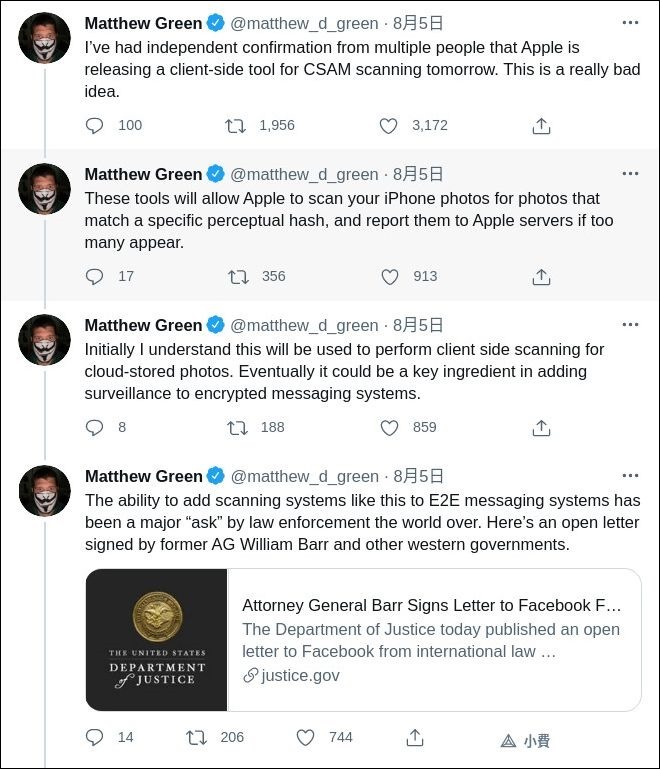Click the Department of Justice thumbnail
Image resolution: width=660 pixels, height=769 pixels.
156,640
